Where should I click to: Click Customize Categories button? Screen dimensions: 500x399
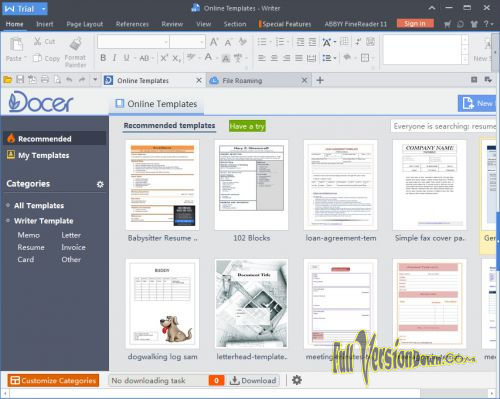(53, 380)
